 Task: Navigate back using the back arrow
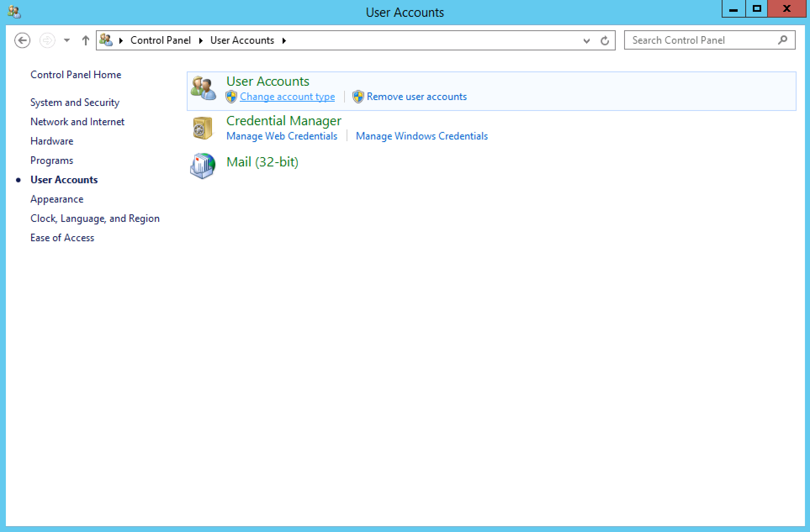pyautogui.click(x=22, y=40)
